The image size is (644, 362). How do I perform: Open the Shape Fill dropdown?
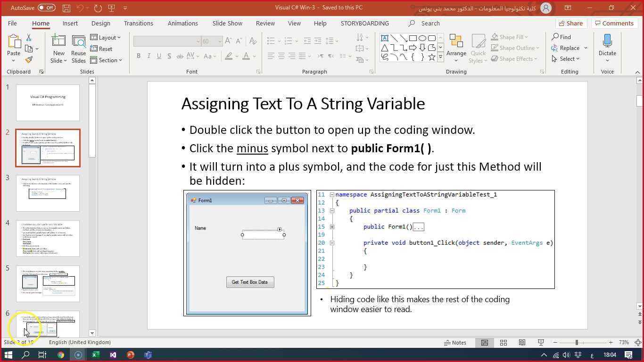click(x=510, y=37)
